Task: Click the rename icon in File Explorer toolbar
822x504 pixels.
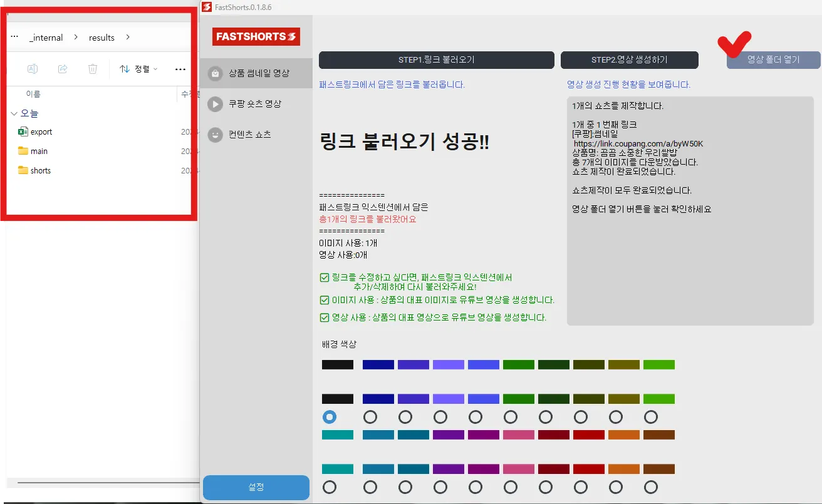Action: click(33, 69)
